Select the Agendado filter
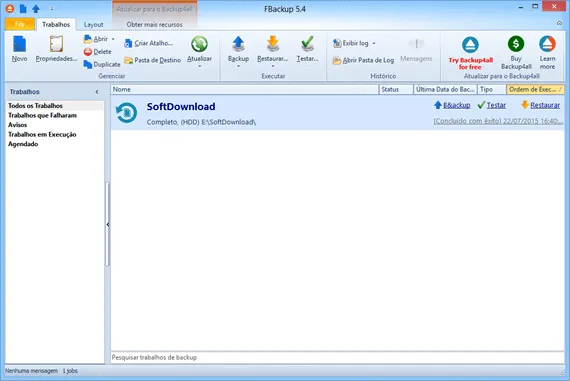Screen dimensions: 570x381 point(23,144)
